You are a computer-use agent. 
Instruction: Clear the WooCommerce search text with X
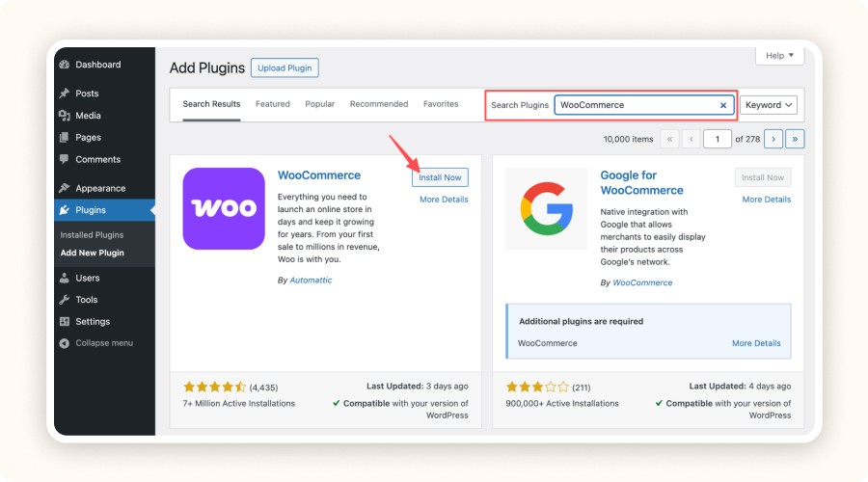click(x=723, y=105)
